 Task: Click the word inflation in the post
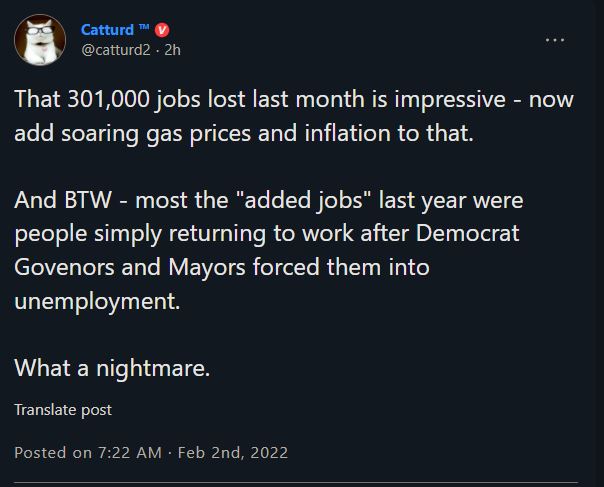[347, 133]
